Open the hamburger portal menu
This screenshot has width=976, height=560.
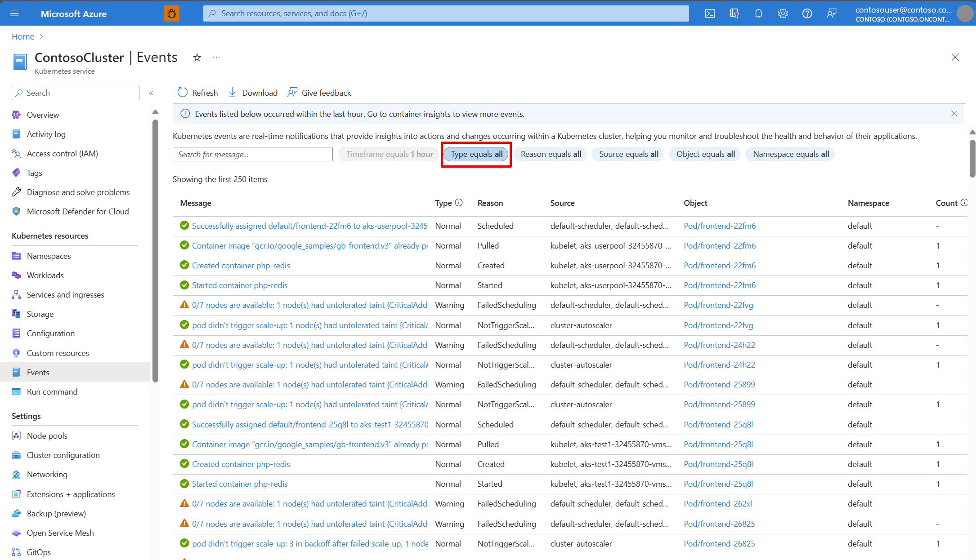click(x=14, y=13)
